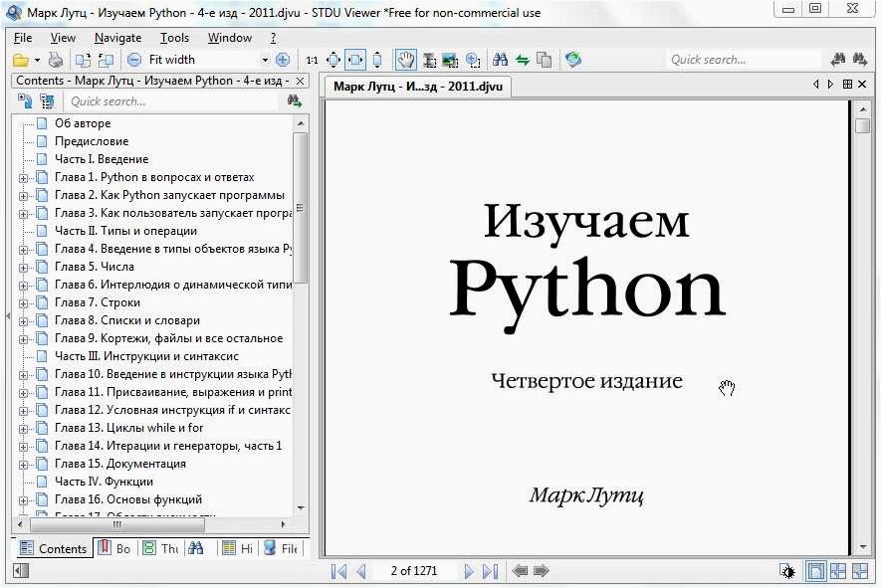The image size is (881, 588).
Task: Toggle Fit page zoom mode
Action: pos(333,60)
